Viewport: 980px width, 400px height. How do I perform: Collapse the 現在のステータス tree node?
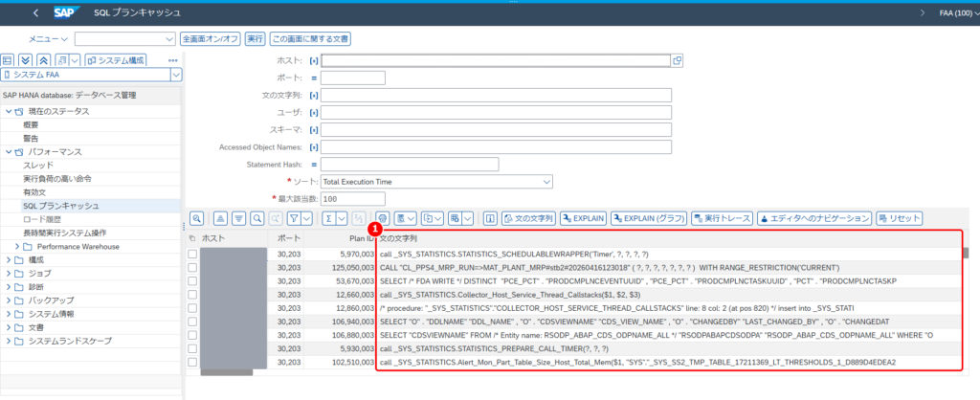[9, 111]
